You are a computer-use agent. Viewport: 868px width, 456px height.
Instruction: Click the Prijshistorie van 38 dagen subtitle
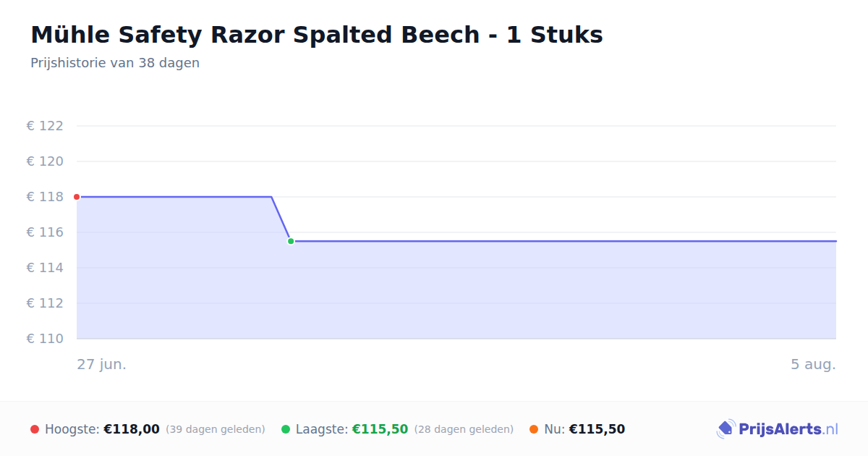click(115, 63)
